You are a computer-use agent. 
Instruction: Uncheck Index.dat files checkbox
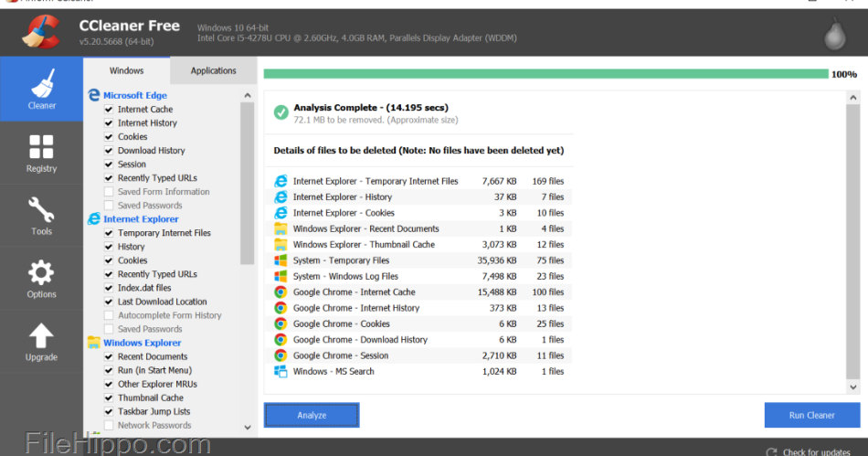[109, 288]
